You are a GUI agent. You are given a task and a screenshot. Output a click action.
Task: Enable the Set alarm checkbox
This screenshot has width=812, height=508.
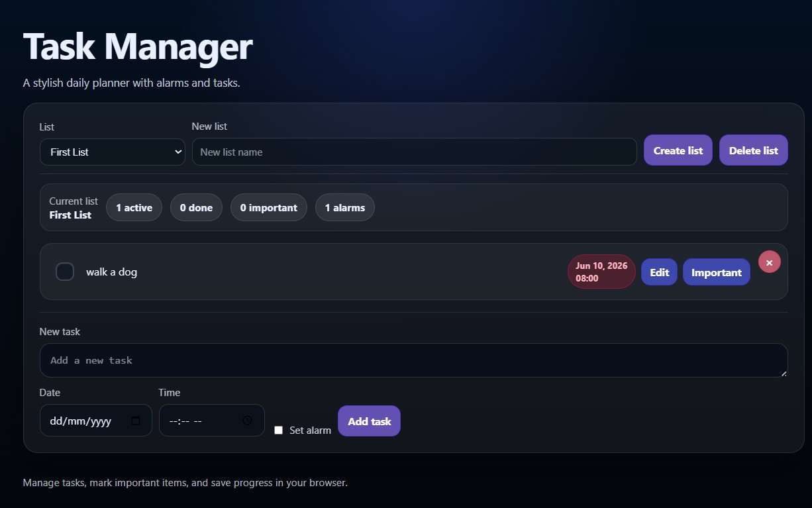point(278,430)
